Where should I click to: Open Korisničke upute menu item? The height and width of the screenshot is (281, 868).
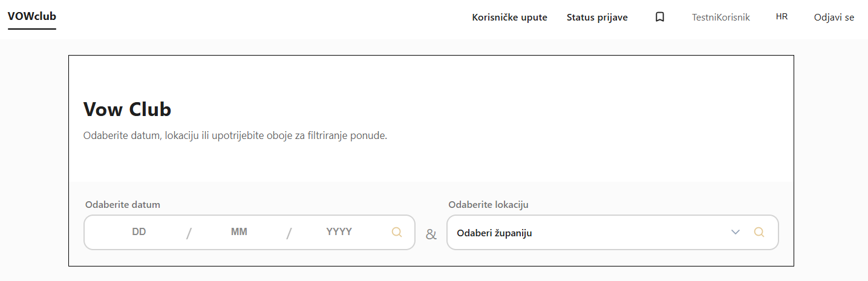pyautogui.click(x=509, y=18)
